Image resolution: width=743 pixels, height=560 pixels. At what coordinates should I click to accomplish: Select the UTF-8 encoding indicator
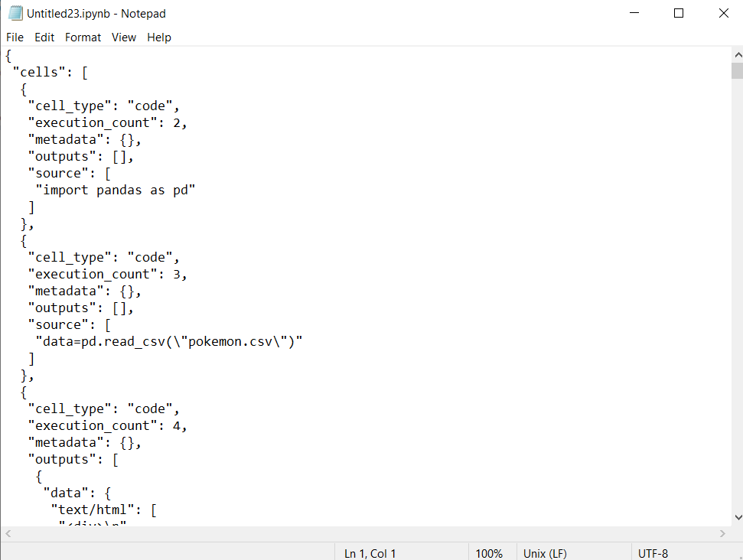pyautogui.click(x=652, y=553)
